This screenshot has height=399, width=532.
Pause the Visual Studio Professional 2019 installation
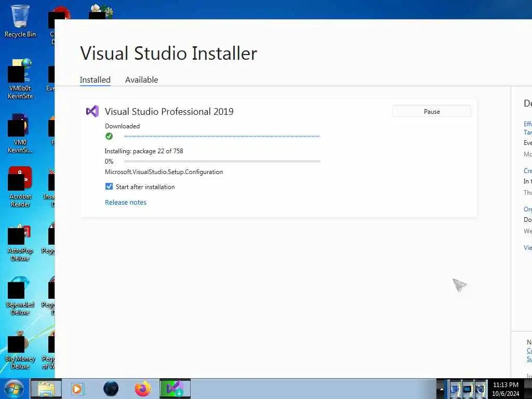click(x=432, y=111)
